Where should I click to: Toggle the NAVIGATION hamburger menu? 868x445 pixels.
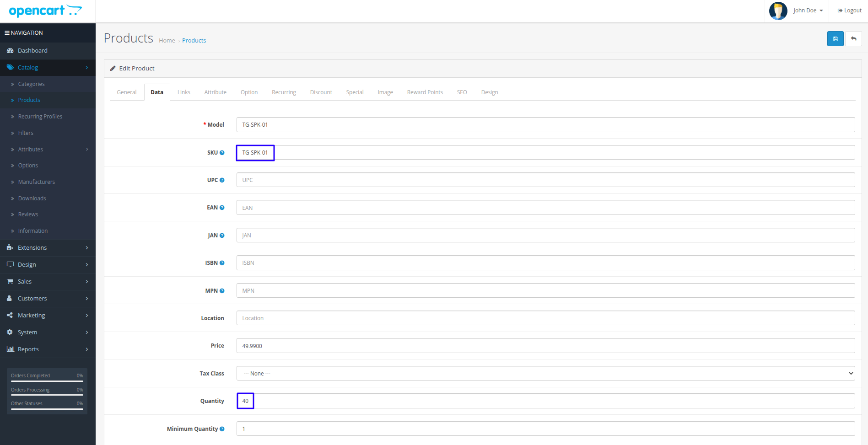(x=7, y=33)
